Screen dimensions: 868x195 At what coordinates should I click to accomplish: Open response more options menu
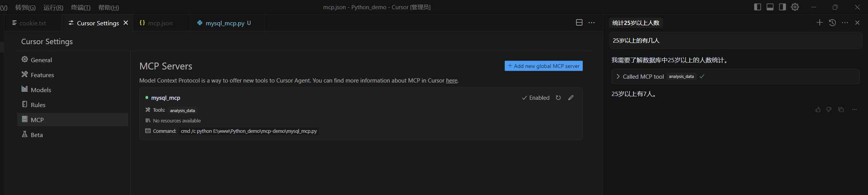coord(854,109)
